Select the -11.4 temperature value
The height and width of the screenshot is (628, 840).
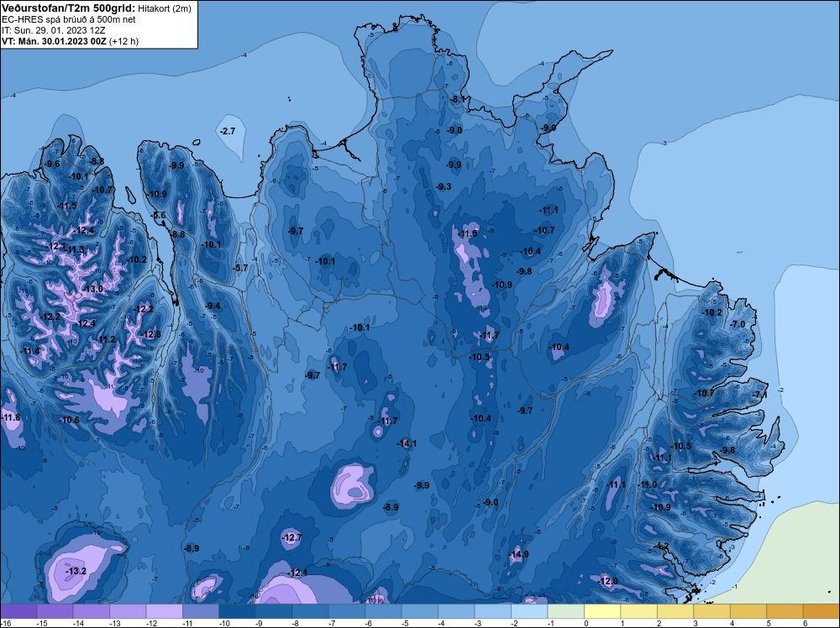[30, 352]
